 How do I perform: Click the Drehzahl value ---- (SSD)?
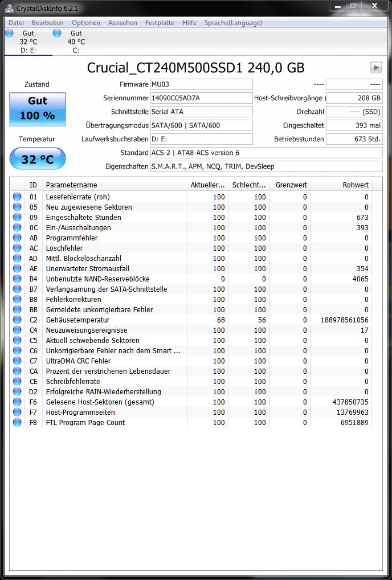point(354,112)
